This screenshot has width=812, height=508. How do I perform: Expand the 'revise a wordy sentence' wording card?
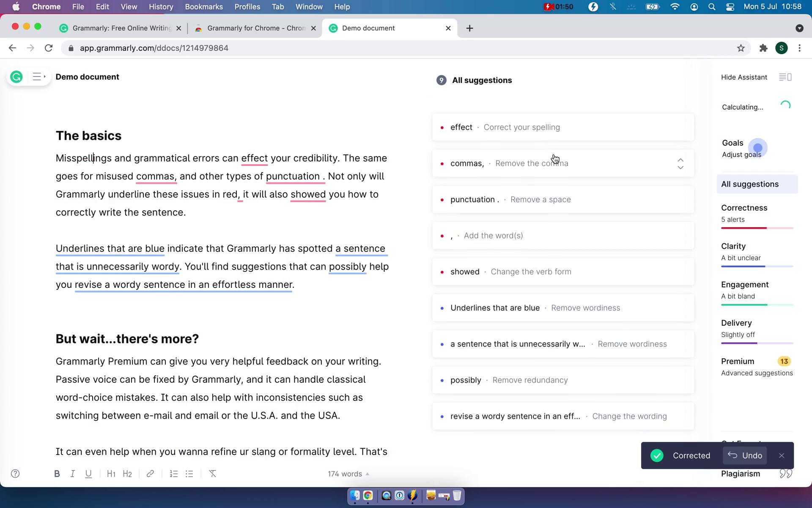[x=563, y=416]
